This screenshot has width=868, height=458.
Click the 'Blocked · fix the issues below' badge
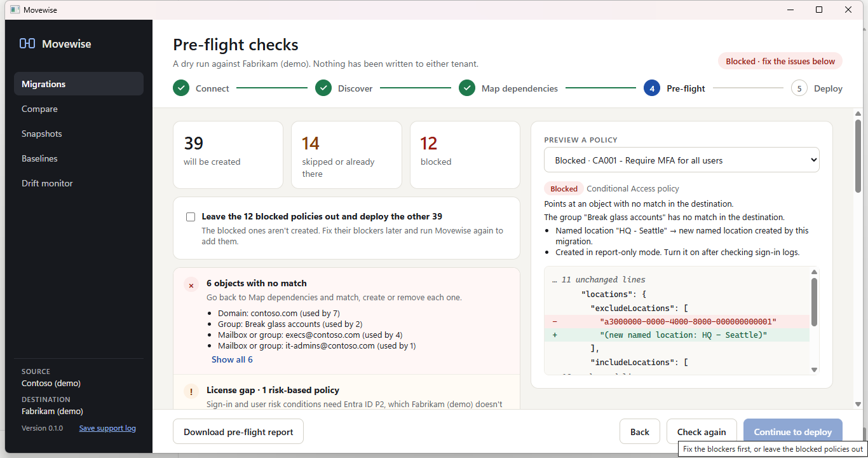(x=780, y=61)
